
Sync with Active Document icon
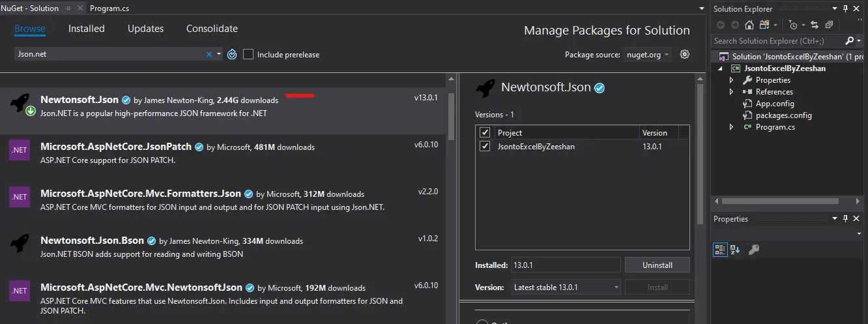click(x=815, y=25)
